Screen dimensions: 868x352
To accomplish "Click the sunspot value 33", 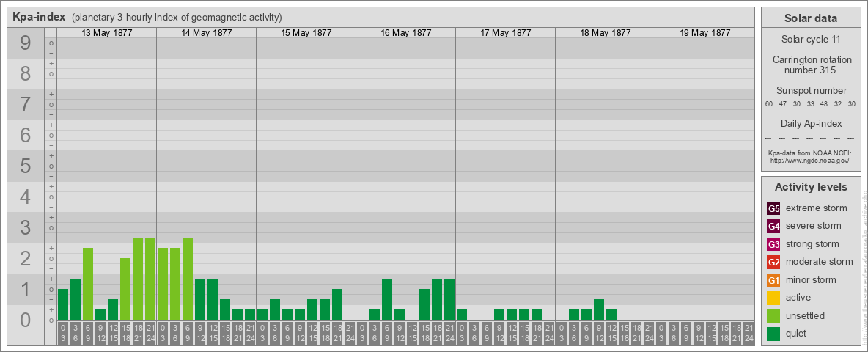I will (810, 104).
